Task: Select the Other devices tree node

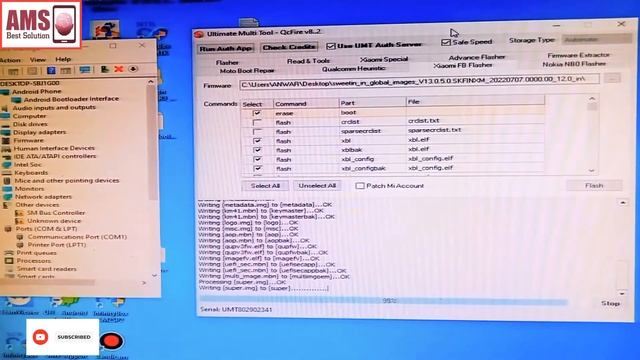Action: pyautogui.click(x=37, y=205)
